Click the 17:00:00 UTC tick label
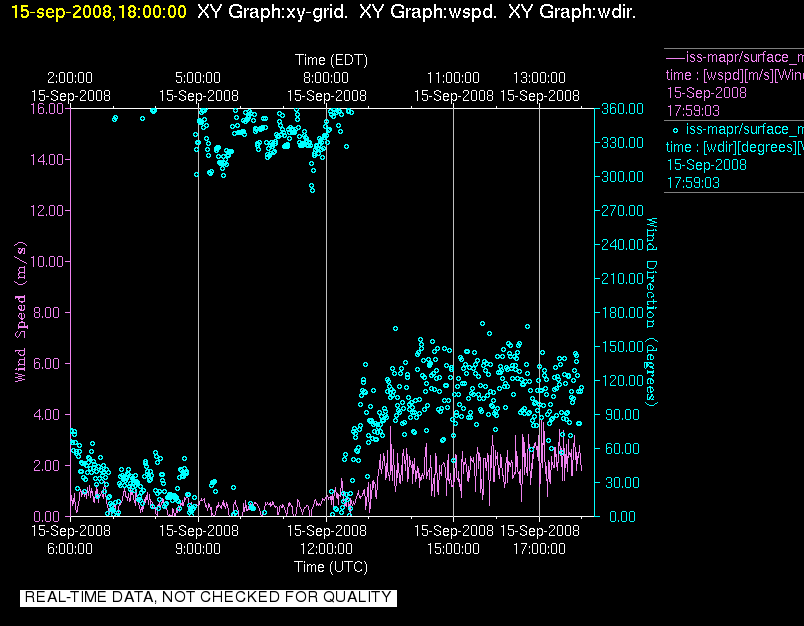The width and height of the screenshot is (804, 626). tap(539, 549)
